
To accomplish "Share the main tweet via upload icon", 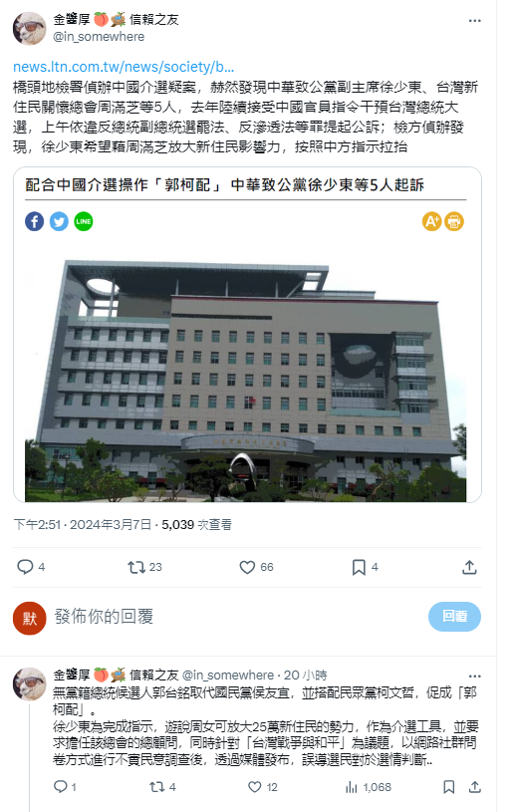I will click(x=469, y=567).
